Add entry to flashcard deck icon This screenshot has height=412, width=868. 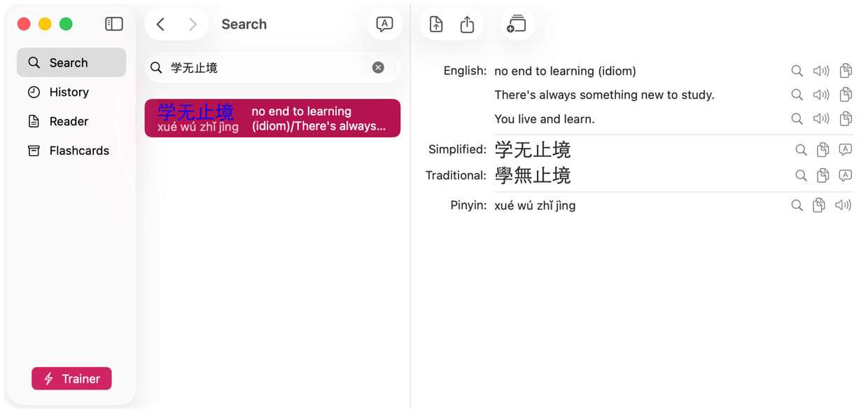(517, 25)
